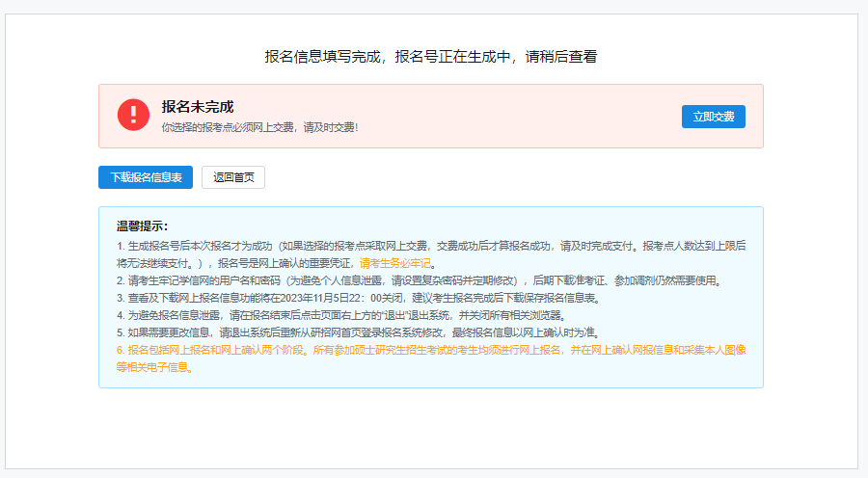Click tip 3 mentioning the 2023年11月5日 deadline

366,298
